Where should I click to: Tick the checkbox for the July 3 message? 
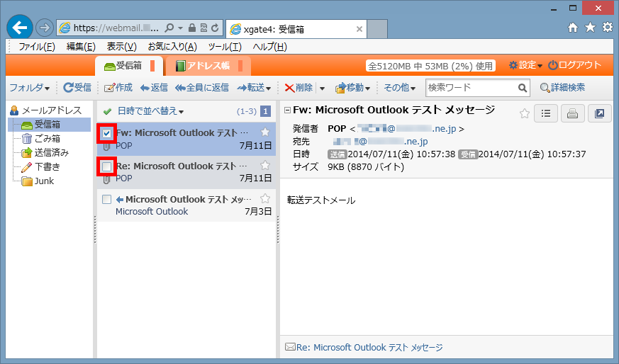[106, 200]
